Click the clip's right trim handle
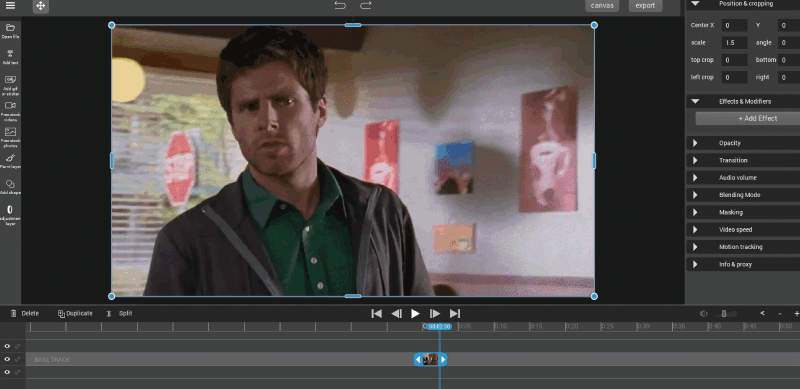The image size is (800, 389). [443, 359]
